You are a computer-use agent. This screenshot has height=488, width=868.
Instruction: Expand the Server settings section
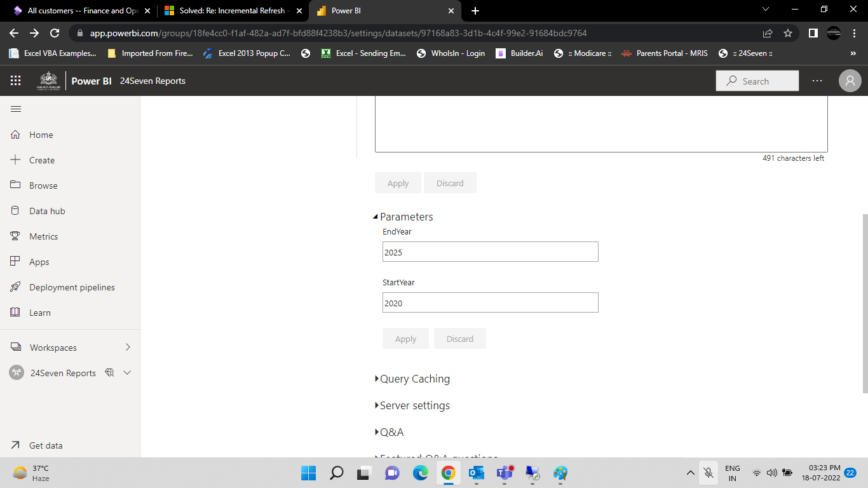point(412,405)
